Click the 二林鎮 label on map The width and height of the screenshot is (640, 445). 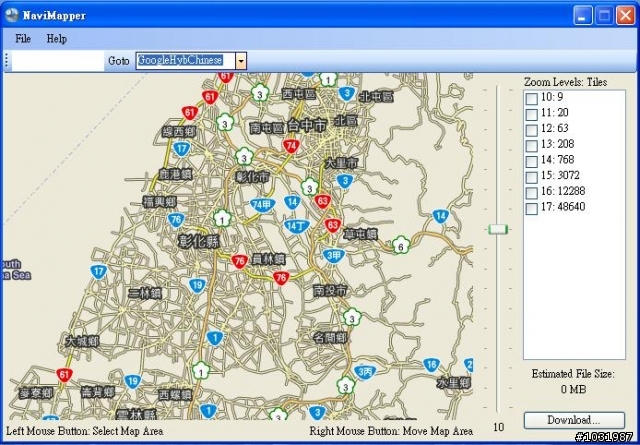[x=144, y=293]
